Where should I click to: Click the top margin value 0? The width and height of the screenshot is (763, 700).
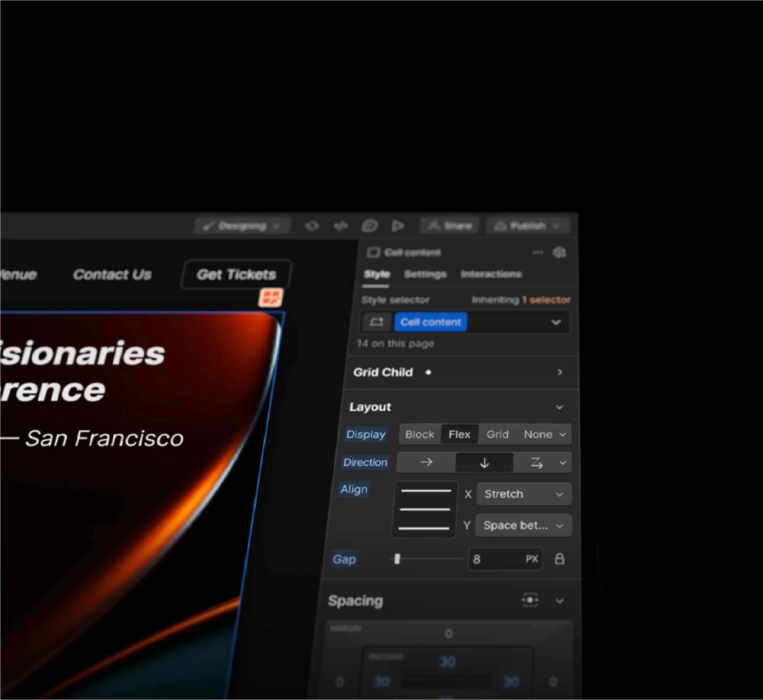(x=449, y=634)
